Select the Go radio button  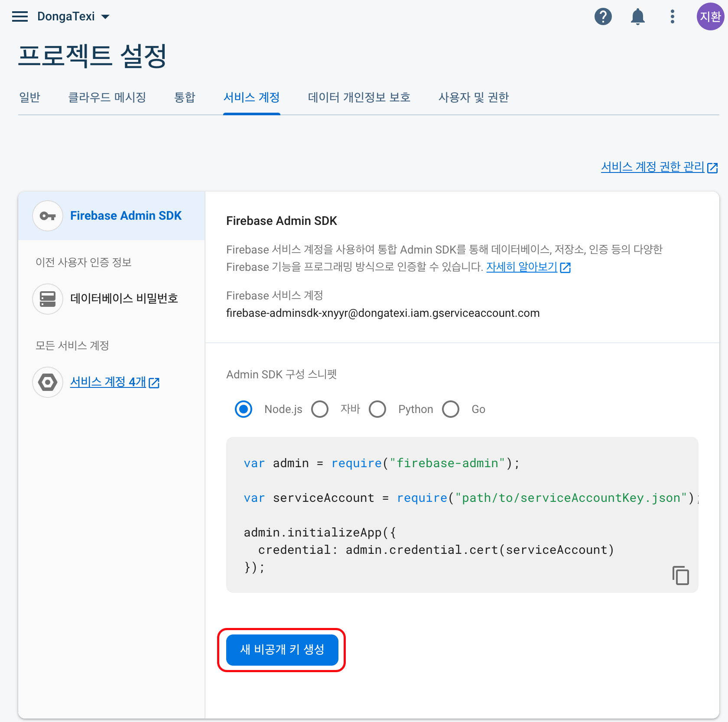click(451, 409)
